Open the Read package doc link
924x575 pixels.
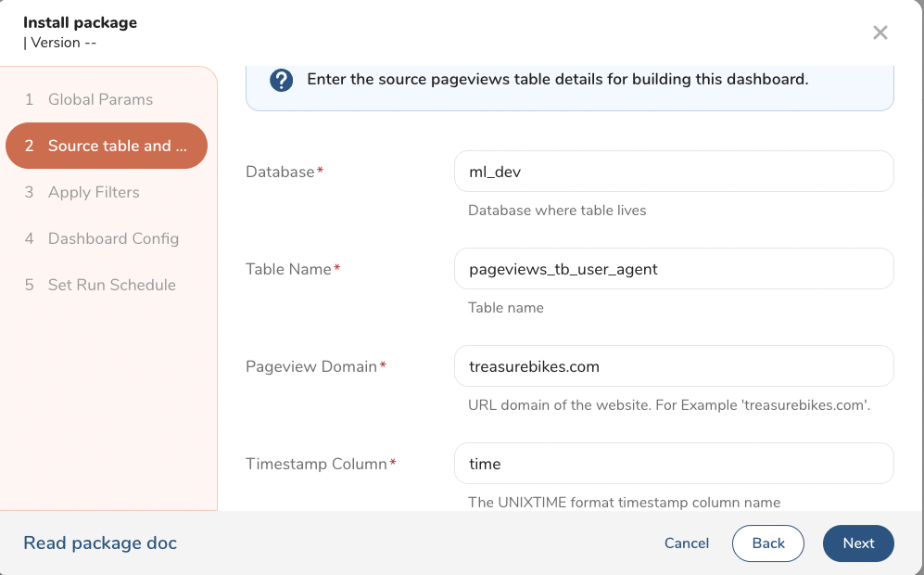click(100, 543)
